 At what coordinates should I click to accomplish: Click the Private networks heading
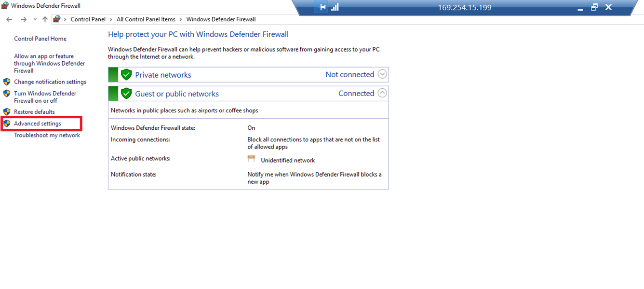pyautogui.click(x=163, y=75)
